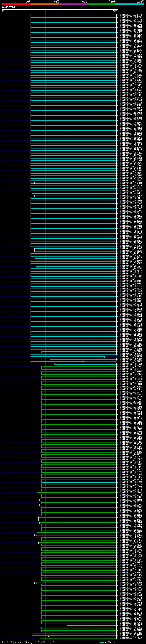
Task: Click the red 20% identity legend segment
Action: [x=16, y=4]
